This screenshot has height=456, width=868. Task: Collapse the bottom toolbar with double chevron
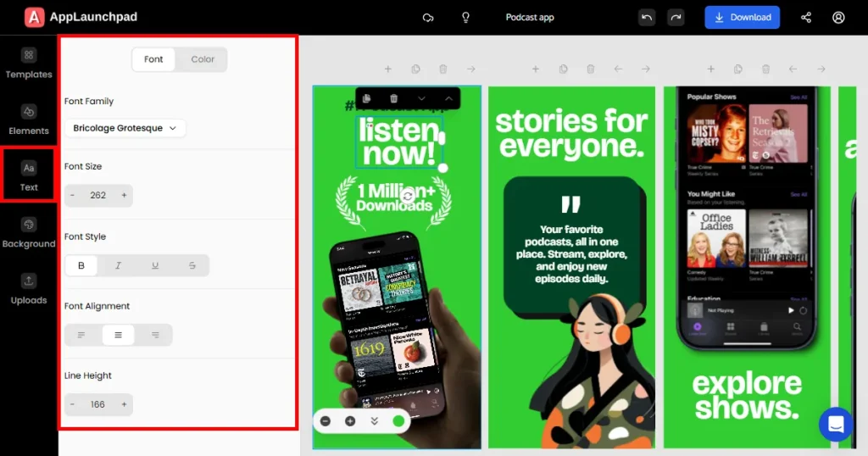coord(374,421)
